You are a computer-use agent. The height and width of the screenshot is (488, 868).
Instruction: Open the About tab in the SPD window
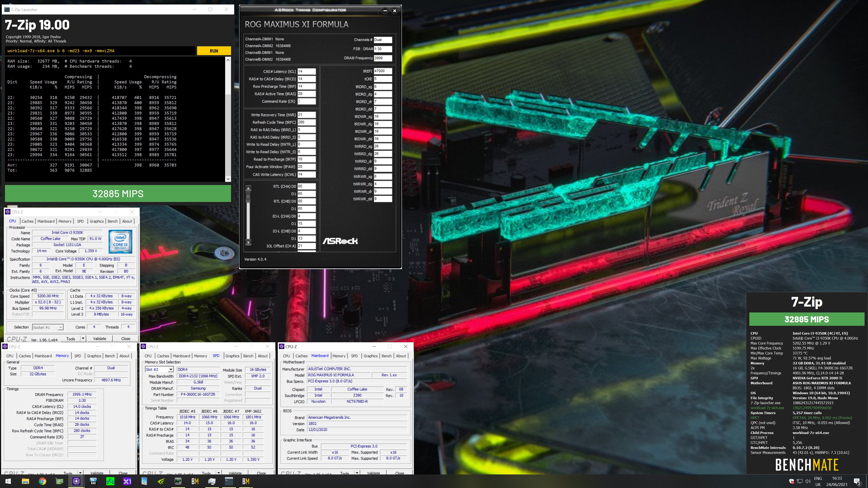click(x=262, y=356)
